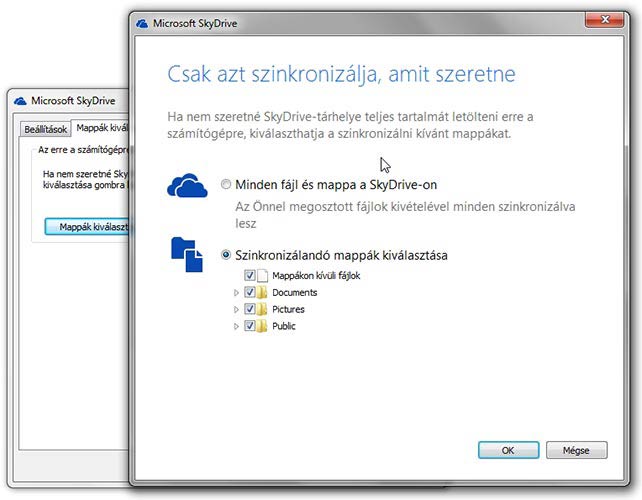
Task: Toggle the Documents folder checkbox
Action: click(x=249, y=293)
